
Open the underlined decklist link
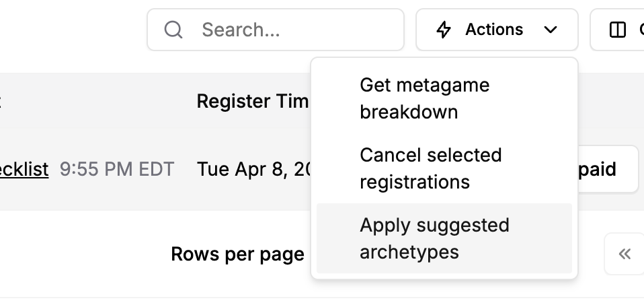24,169
